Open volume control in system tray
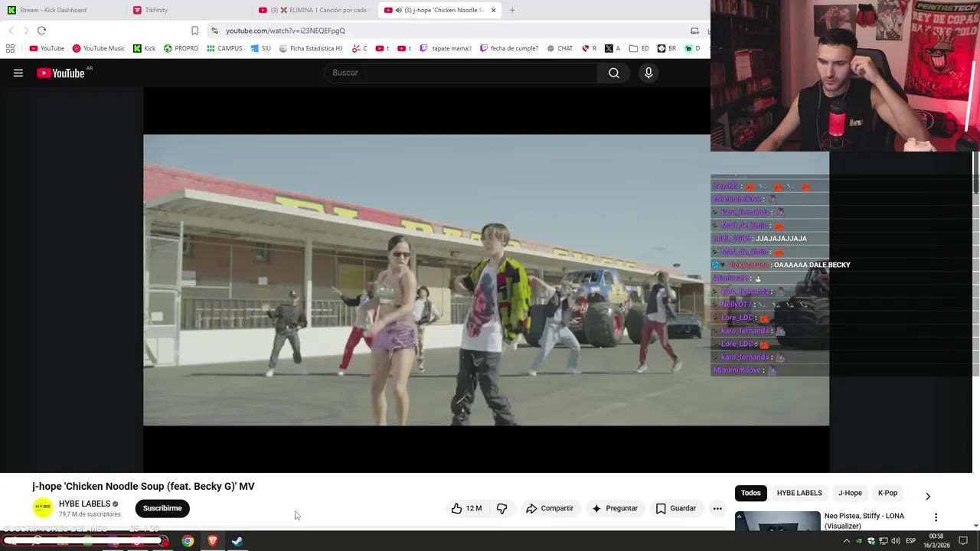This screenshot has width=980, height=551. (896, 541)
